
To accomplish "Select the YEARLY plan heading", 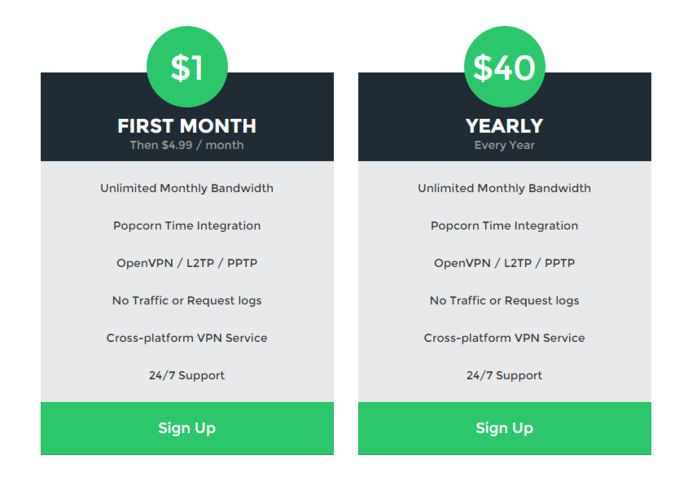I will point(505,126).
